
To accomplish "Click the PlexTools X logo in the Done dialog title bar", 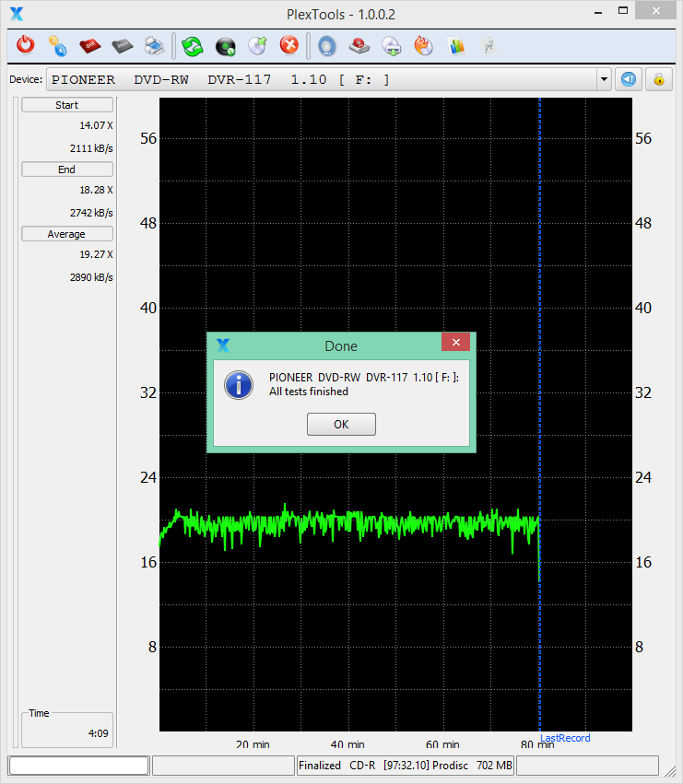I will pyautogui.click(x=223, y=345).
